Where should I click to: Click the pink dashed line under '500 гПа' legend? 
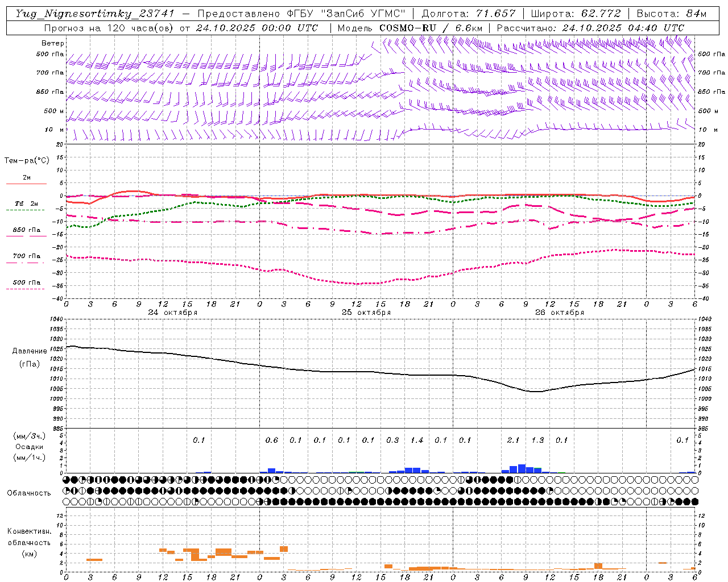point(25,289)
